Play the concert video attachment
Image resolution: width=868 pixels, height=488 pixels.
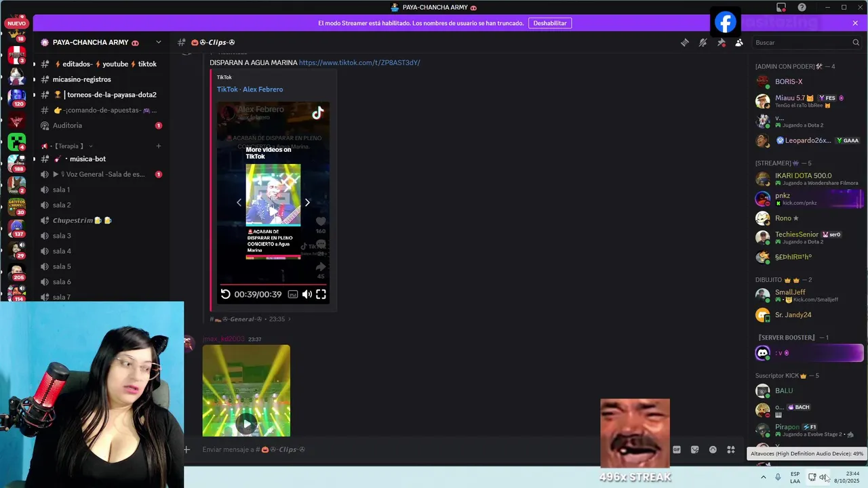246,424
